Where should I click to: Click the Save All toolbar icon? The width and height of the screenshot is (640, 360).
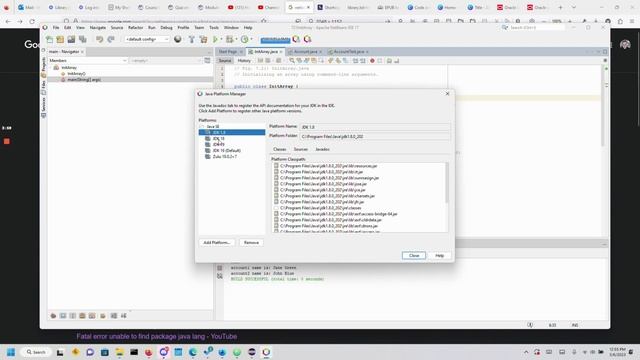pyautogui.click(x=83, y=39)
